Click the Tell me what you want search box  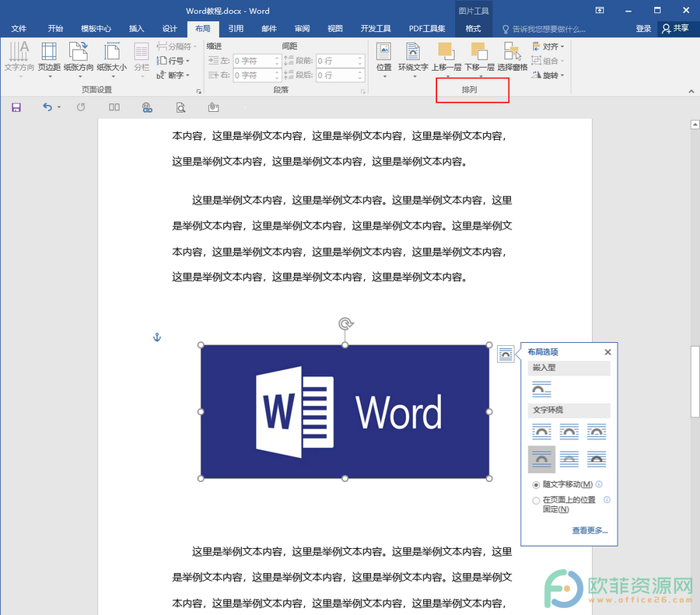[x=544, y=29]
